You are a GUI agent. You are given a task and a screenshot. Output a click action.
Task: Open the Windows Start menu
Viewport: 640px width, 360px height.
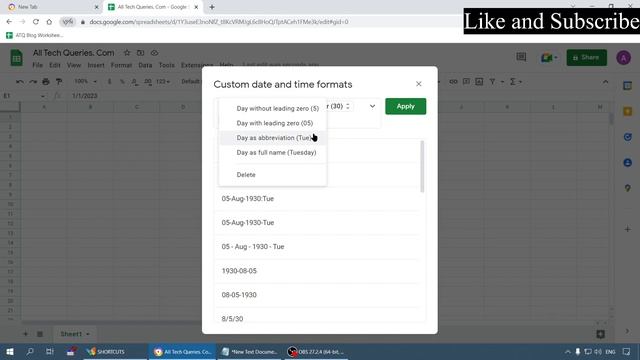point(10,351)
